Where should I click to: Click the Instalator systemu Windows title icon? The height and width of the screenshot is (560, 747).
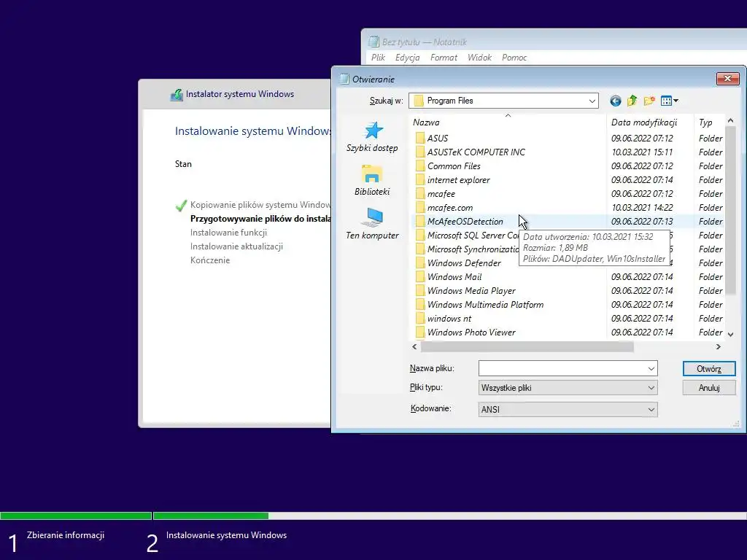177,94
